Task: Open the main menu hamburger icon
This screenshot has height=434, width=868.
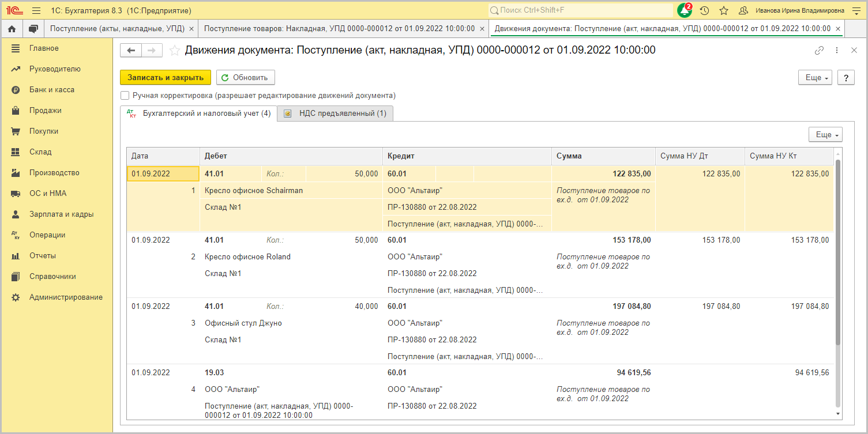Action: [36, 10]
